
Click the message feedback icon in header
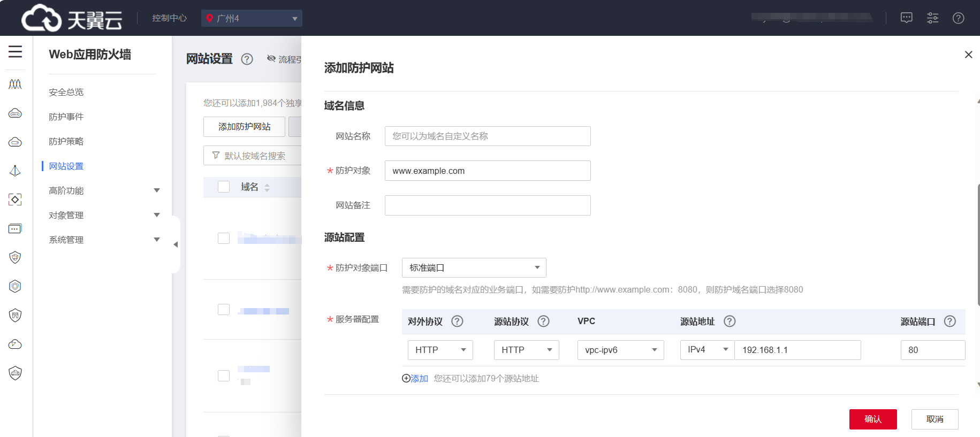coord(906,18)
